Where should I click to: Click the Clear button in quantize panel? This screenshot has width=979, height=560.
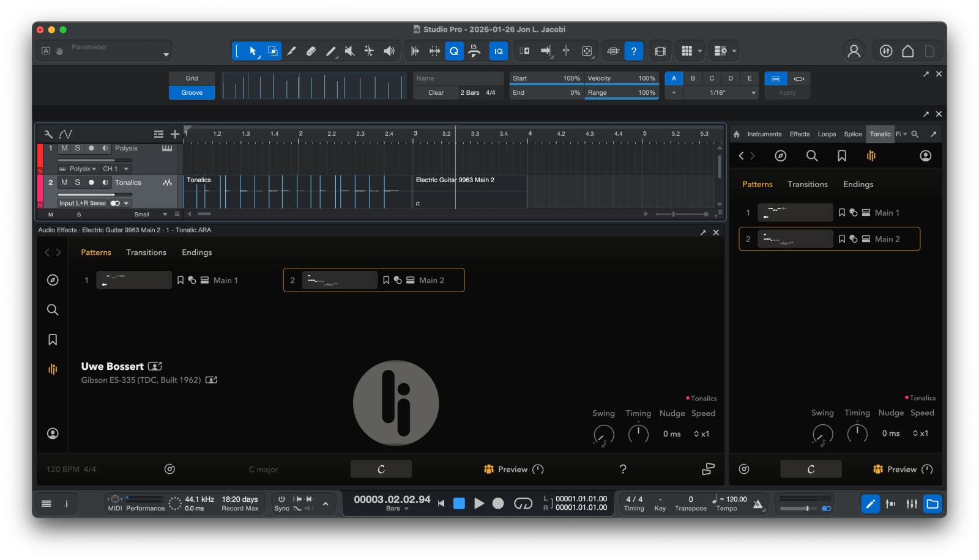tap(436, 93)
